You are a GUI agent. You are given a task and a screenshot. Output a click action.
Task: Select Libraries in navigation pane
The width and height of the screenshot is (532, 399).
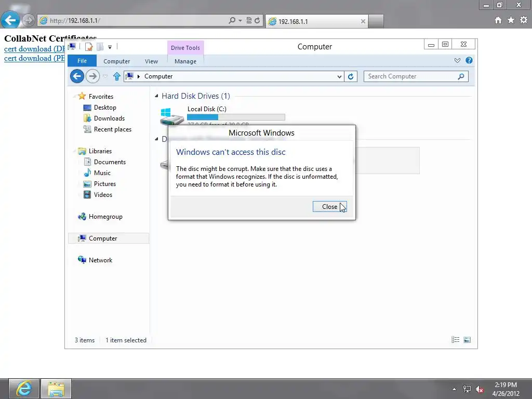coord(100,151)
